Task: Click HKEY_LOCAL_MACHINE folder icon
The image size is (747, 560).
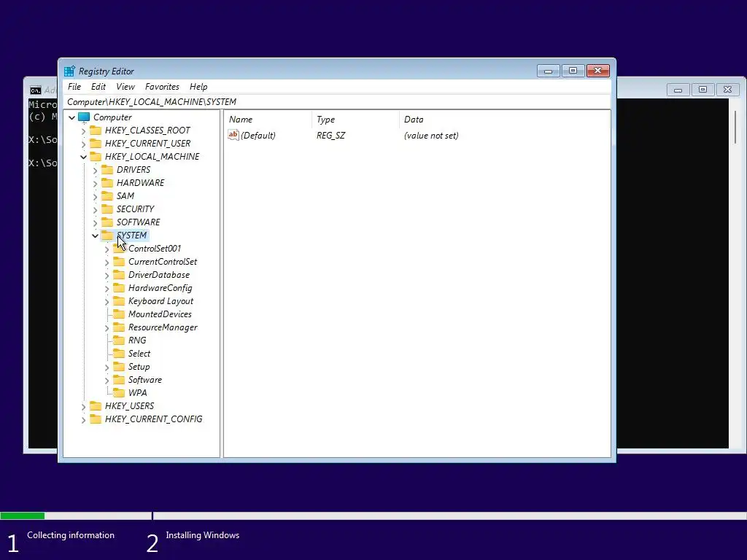Action: 96,156
